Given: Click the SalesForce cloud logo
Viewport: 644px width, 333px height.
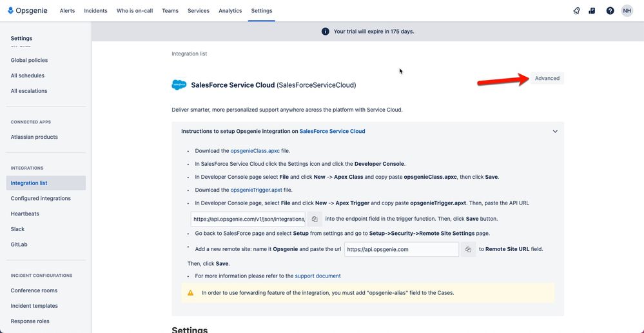Looking at the screenshot, I should [x=179, y=85].
